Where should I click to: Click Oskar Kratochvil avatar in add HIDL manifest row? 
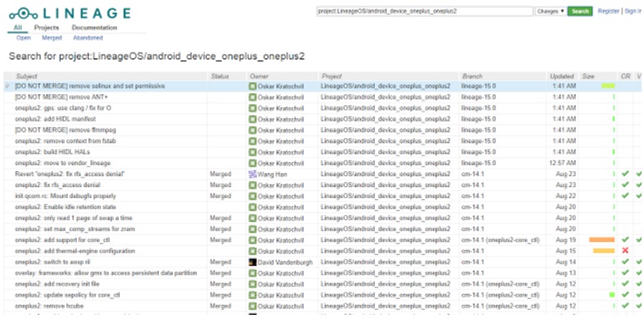[253, 119]
